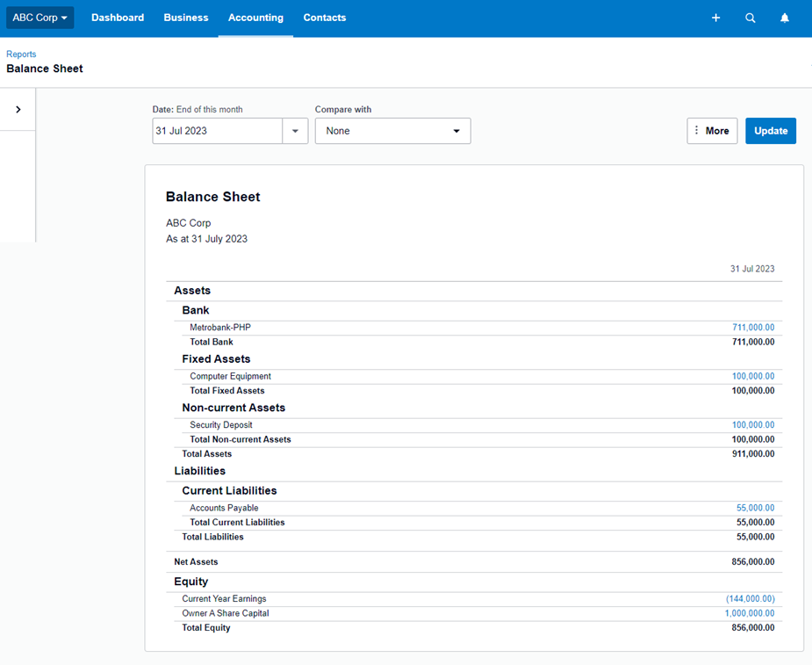Open the date picker dropdown arrow
Screen dimensions: 812x665
pyautogui.click(x=295, y=131)
